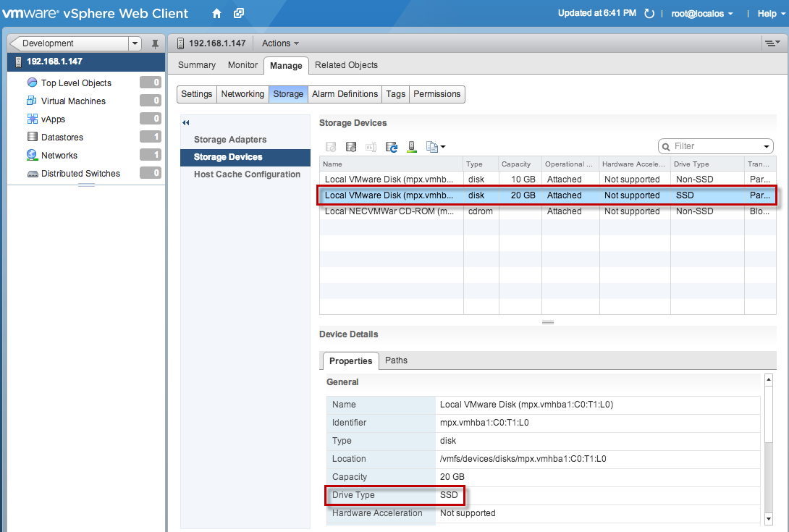Click the SSD value in Drive Type property
The height and width of the screenshot is (532, 789).
pyautogui.click(x=449, y=495)
